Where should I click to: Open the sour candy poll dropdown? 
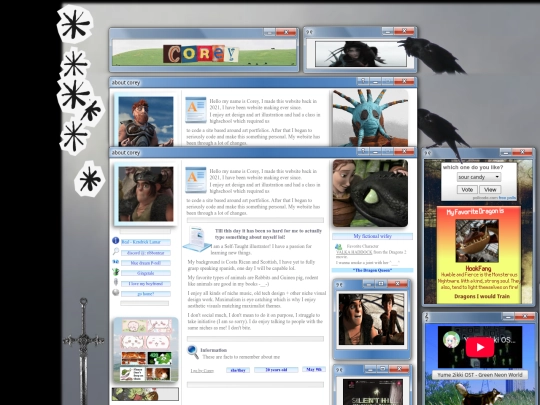[x=479, y=177]
